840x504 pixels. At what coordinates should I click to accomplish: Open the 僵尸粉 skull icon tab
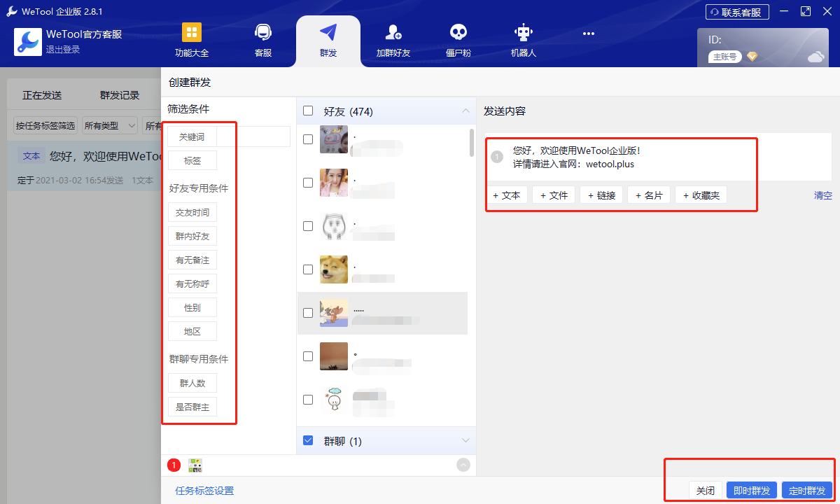(x=458, y=32)
